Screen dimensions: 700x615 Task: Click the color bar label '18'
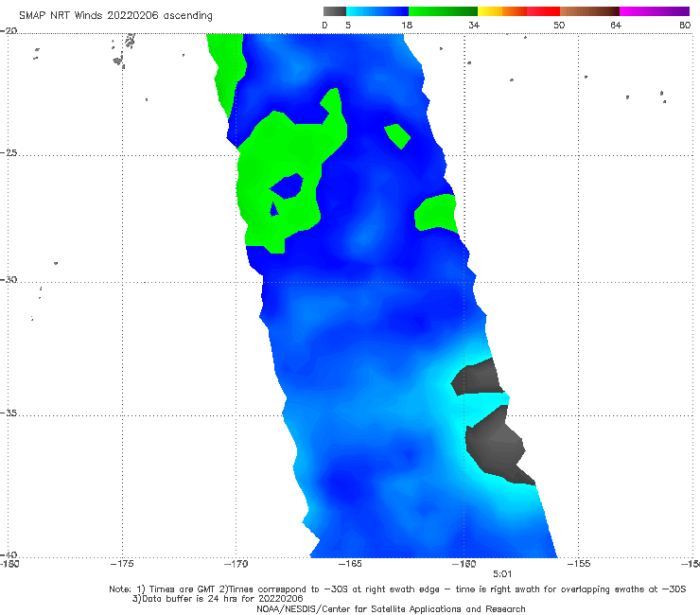(407, 26)
